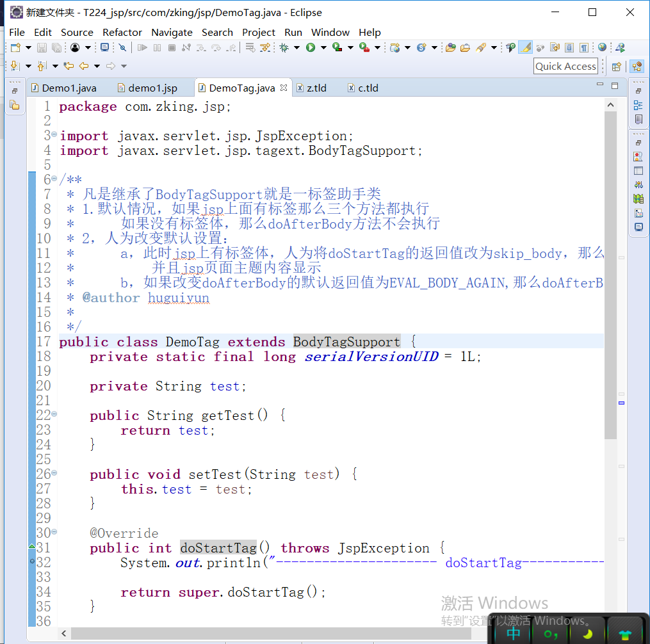
Task: Click the Previous Annotation arrow icon
Action: coord(42,65)
